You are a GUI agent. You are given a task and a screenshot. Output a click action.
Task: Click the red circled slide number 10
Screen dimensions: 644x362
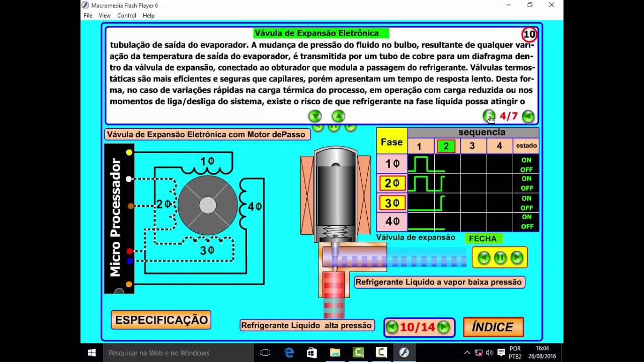[529, 35]
